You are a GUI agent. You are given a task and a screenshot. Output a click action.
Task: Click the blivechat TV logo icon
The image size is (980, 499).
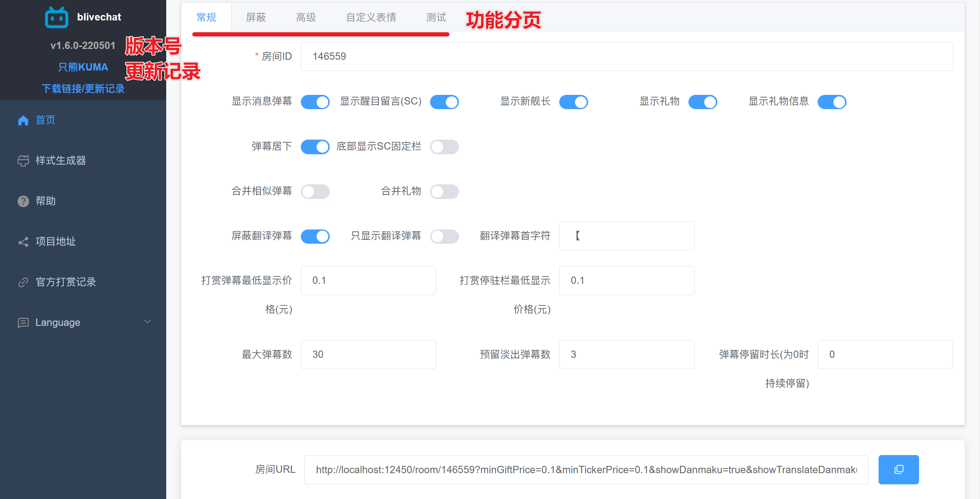coord(56,18)
